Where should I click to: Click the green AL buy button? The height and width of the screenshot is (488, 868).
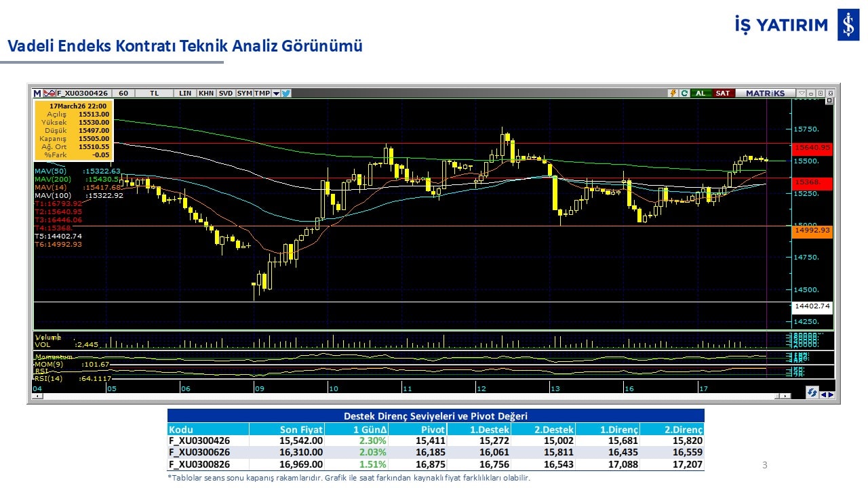point(700,94)
